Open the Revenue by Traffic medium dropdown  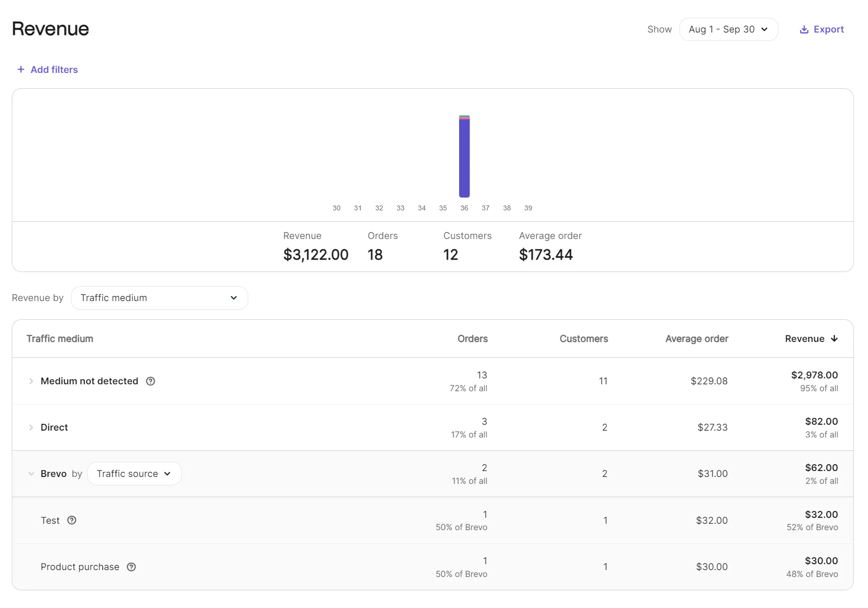coord(159,298)
